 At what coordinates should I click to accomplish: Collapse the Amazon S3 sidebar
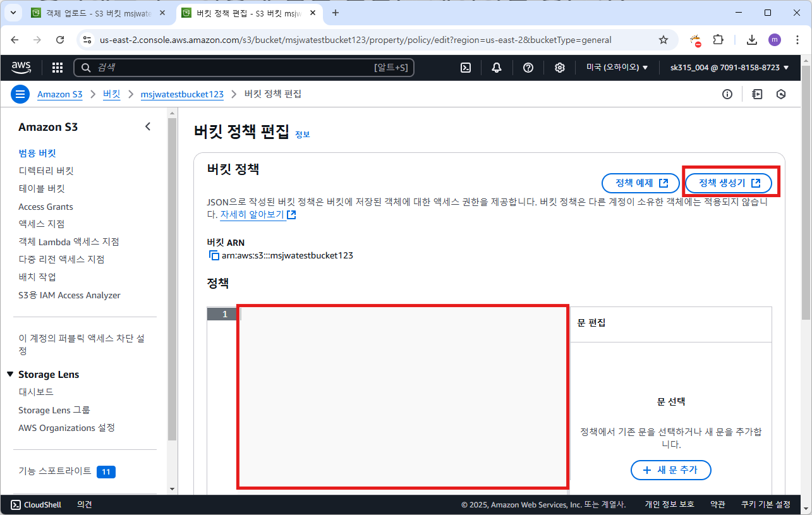[148, 126]
